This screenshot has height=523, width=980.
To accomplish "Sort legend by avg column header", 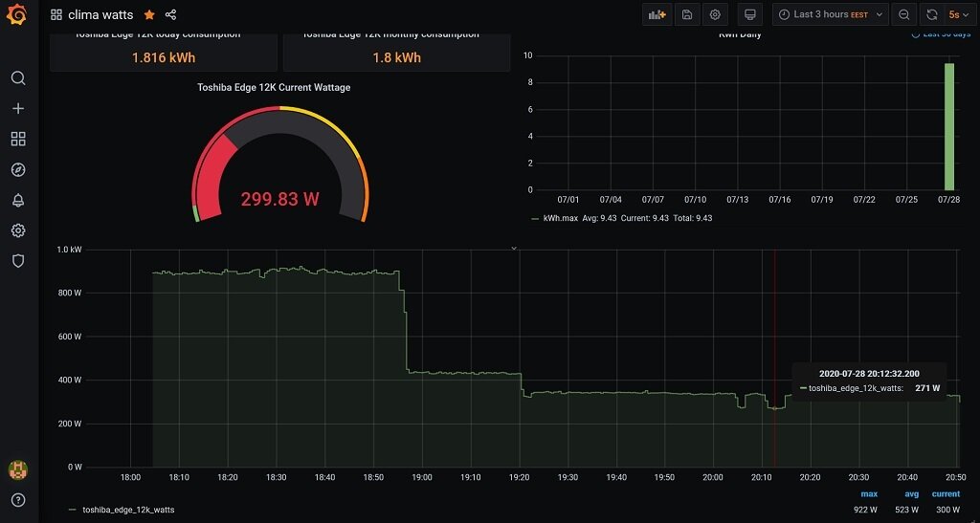I will pos(912,493).
